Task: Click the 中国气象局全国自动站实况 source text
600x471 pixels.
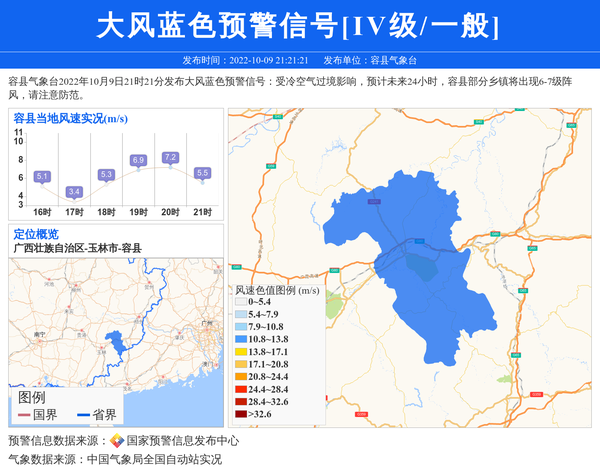Action: [x=154, y=460]
